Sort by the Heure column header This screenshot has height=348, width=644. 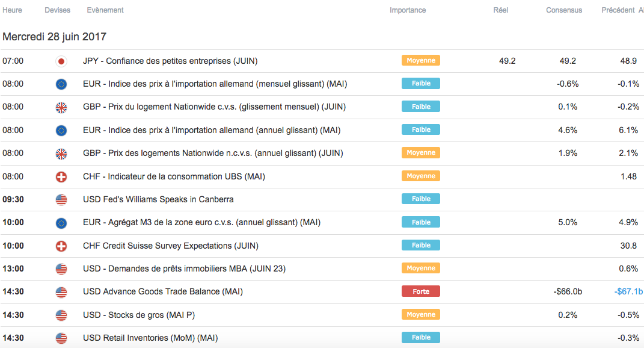13,10
